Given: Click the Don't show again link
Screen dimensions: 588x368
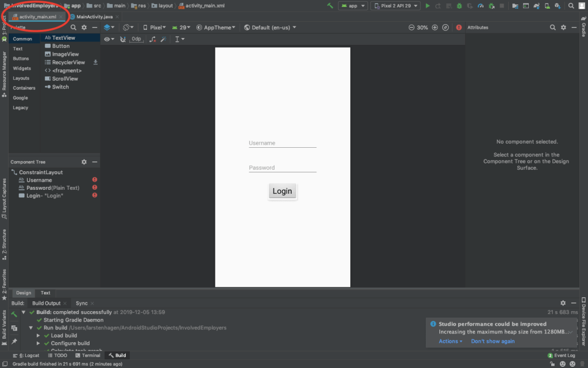Looking at the screenshot, I should [493, 341].
